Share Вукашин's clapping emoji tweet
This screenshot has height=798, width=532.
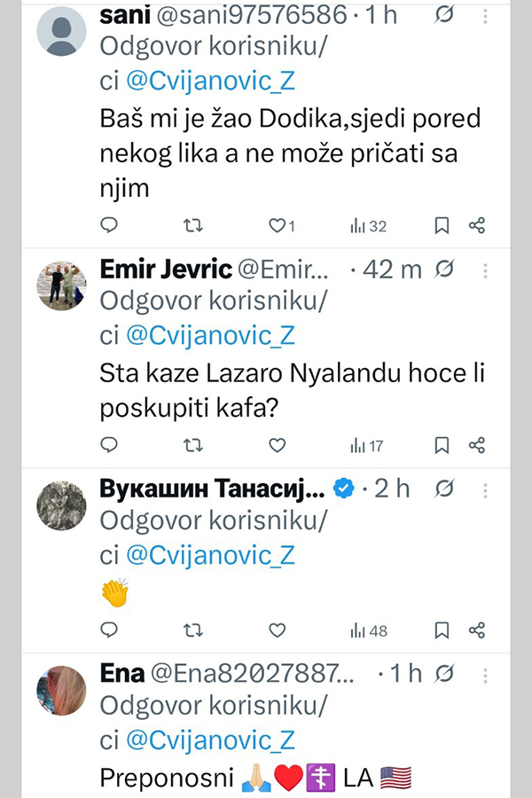477,630
